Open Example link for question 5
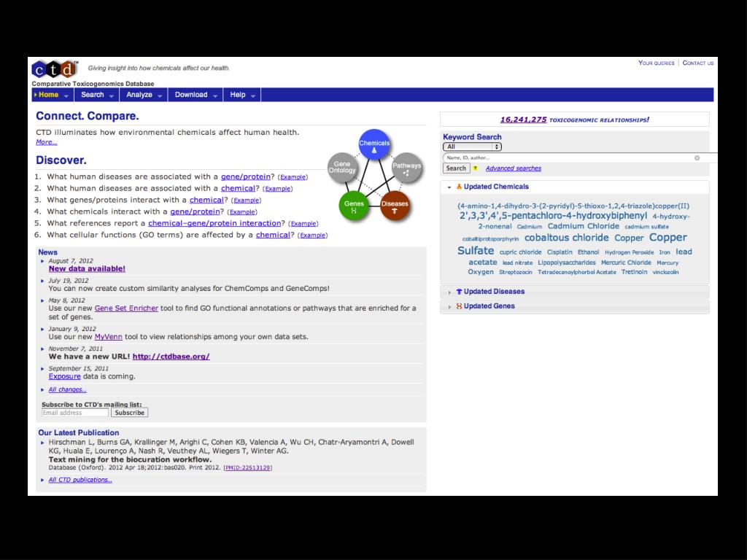747x560 pixels. (x=303, y=224)
